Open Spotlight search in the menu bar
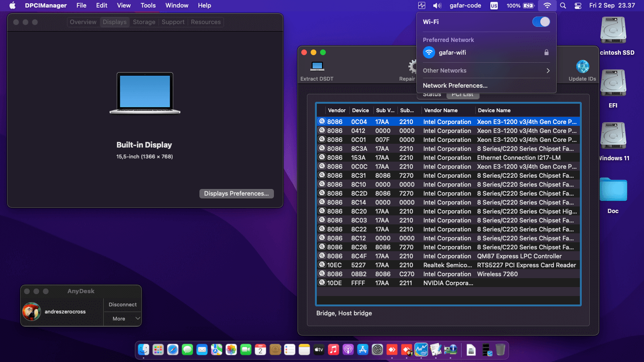 coord(563,6)
